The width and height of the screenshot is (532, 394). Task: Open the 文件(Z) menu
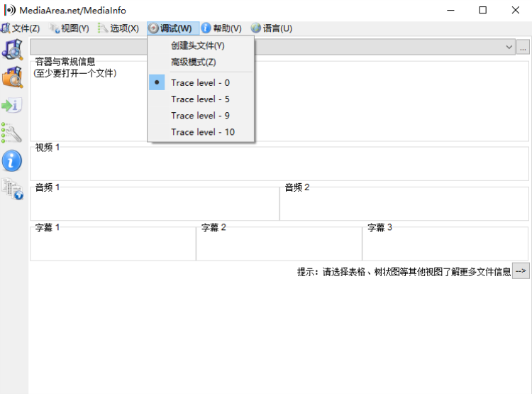21,28
